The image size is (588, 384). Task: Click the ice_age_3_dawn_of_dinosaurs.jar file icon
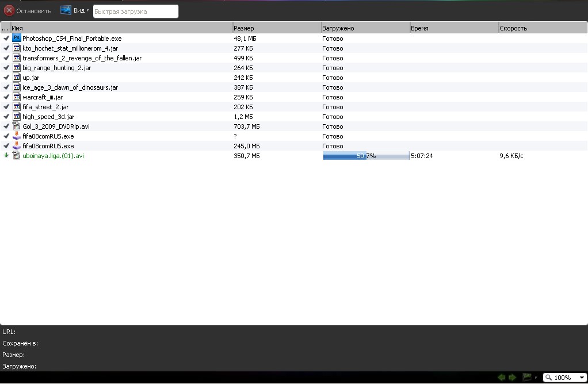pos(17,87)
